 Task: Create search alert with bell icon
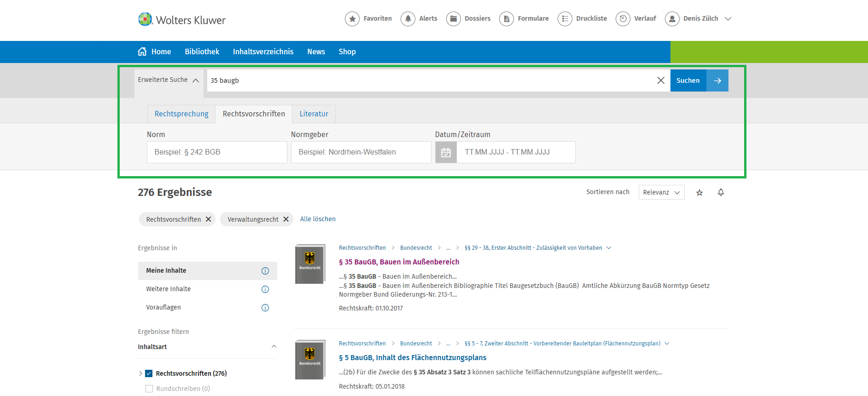721,193
